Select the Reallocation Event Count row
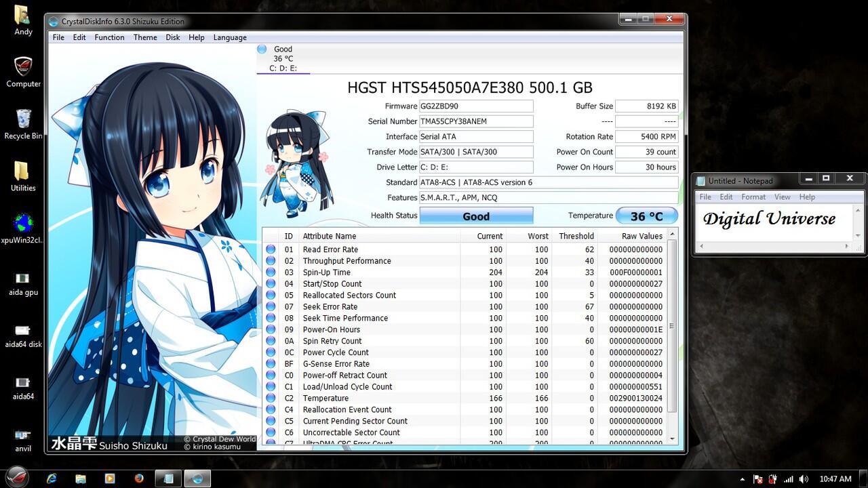This screenshot has height=488, width=868. coord(465,409)
